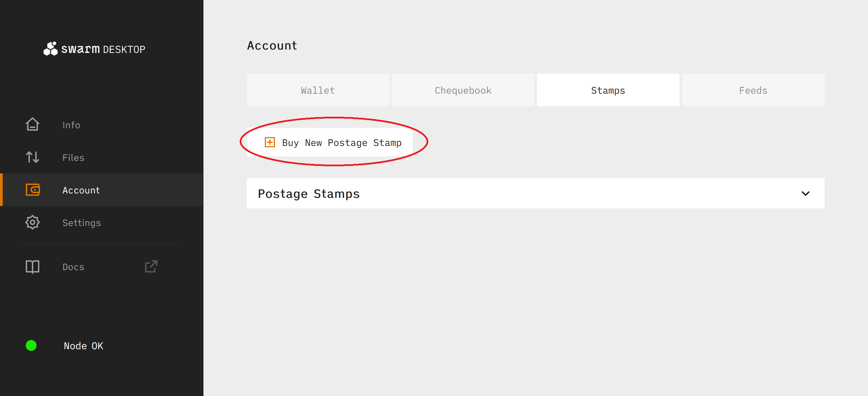The width and height of the screenshot is (868, 396).
Task: Select the Stamps tab
Action: (x=608, y=90)
